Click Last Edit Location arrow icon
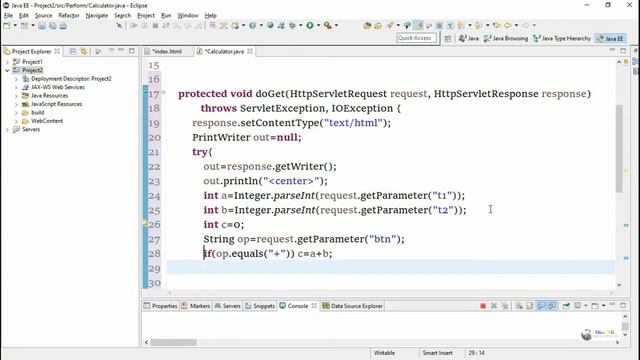This screenshot has width=640, height=360. [x=496, y=25]
